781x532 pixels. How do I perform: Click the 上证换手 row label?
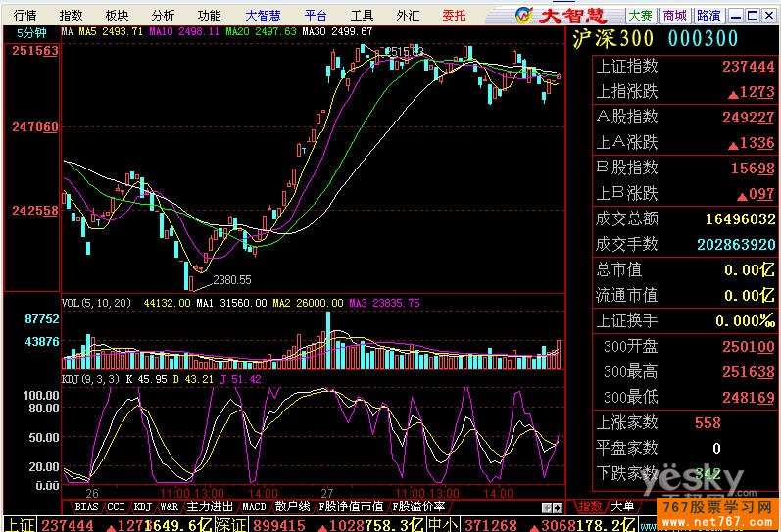[626, 320]
